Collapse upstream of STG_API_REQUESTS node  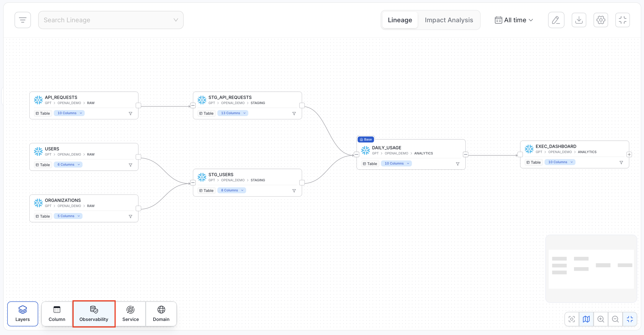[x=193, y=106]
